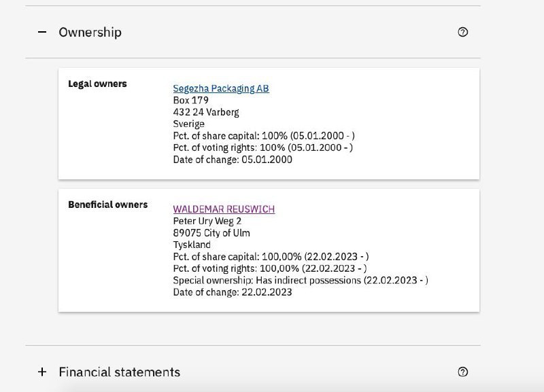Click the Special ownership indirect possessions line

(301, 281)
